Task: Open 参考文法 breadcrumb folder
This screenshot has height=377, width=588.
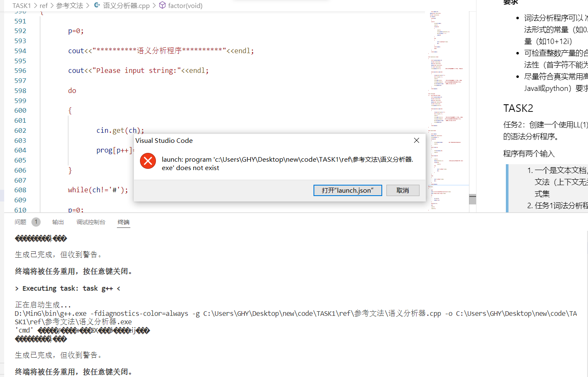Action: 70,5
